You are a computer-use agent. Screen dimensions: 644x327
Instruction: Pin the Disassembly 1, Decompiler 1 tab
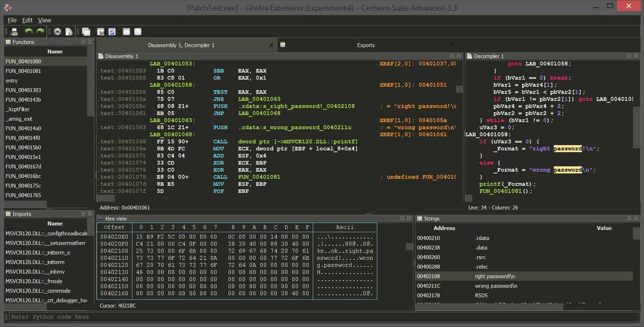(271, 45)
